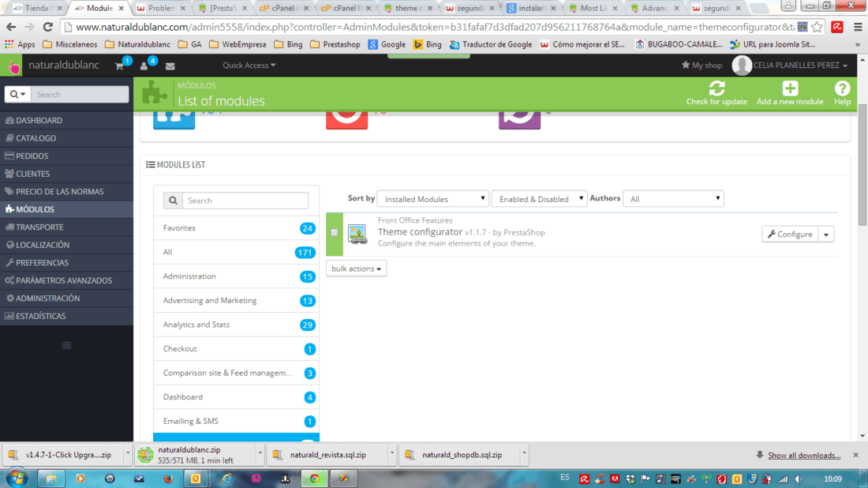Open the Parámetros Avanzados menu item
Screen dimensions: 868x488
coord(66,280)
